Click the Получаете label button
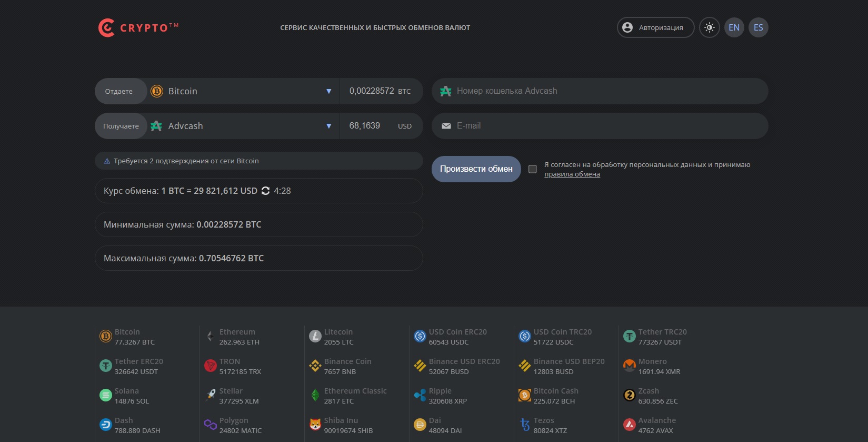The image size is (868, 442). [121, 126]
